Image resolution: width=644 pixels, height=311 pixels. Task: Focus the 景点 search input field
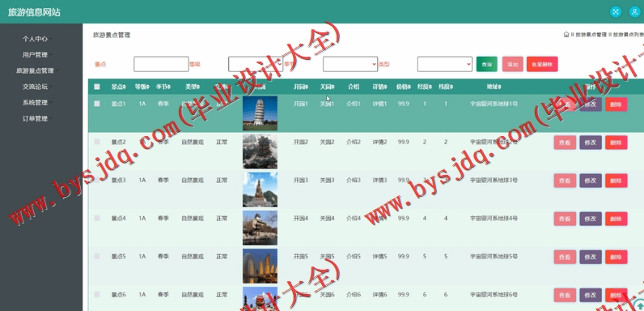coord(161,64)
